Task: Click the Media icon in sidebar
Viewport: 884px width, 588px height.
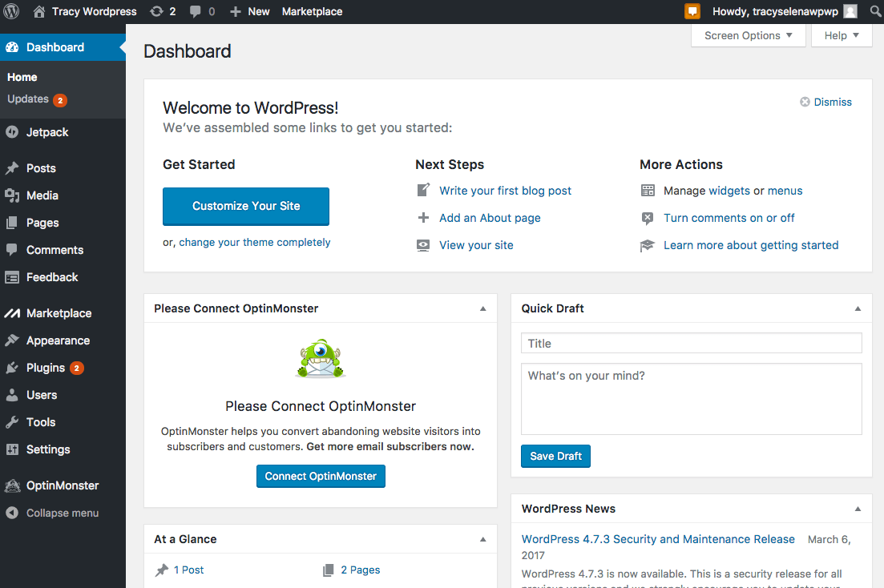Action: (x=12, y=195)
